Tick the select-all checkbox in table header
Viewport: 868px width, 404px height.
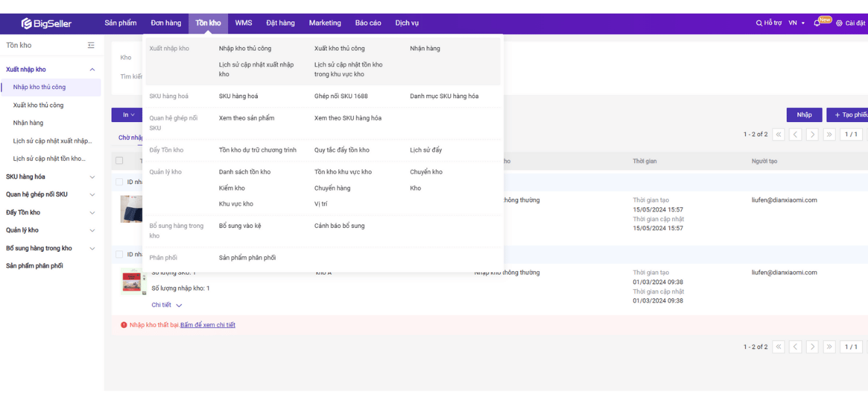[x=119, y=161]
